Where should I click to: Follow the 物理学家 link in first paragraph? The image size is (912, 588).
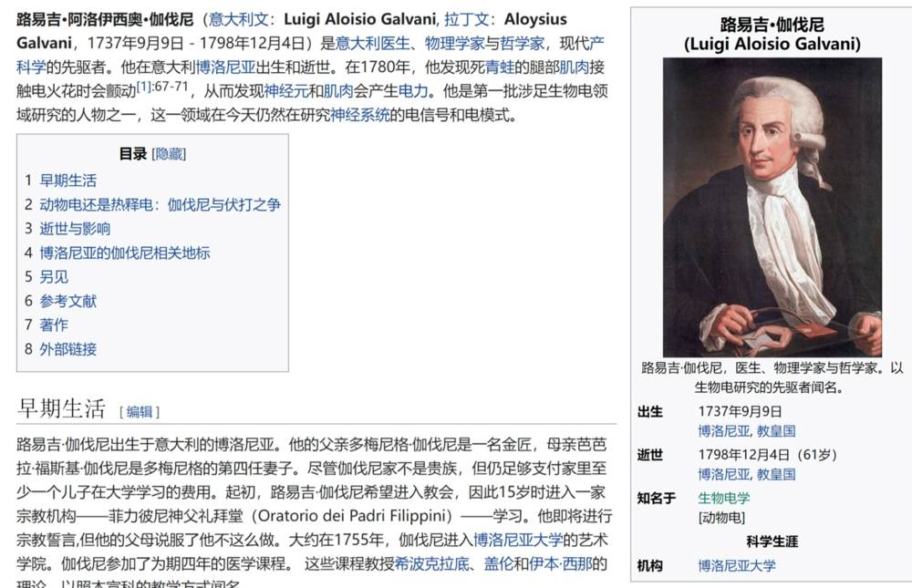454,43
